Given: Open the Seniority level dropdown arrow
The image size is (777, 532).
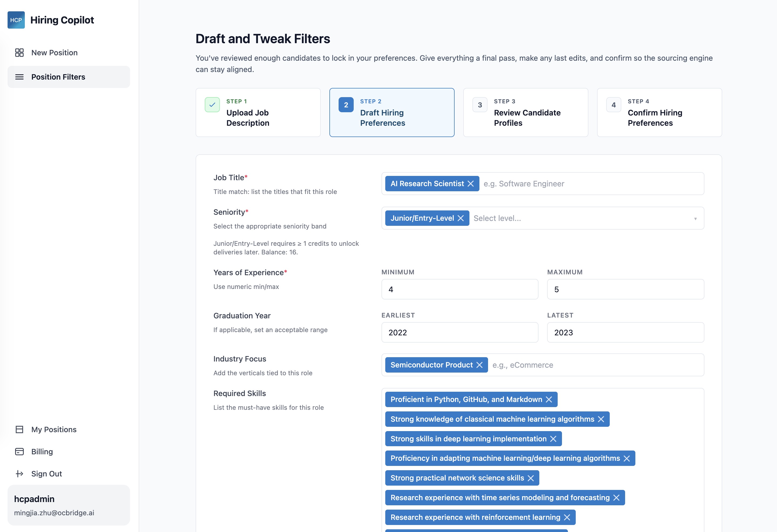Looking at the screenshot, I should 695,218.
